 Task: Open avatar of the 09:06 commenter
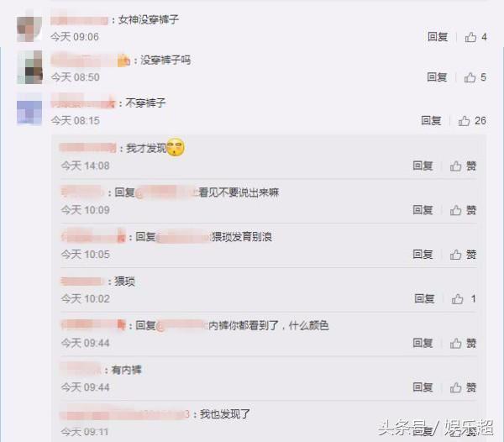(29, 29)
